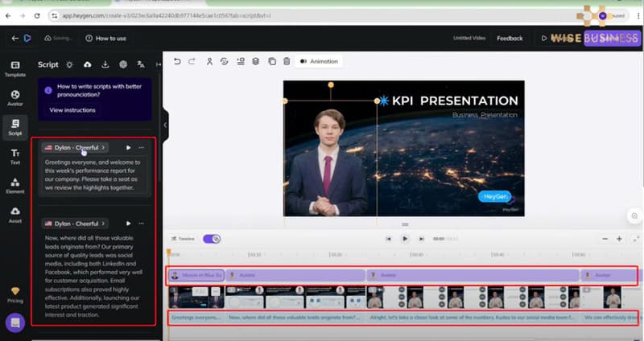Switch to the Script tab in sidebar
The image size is (644, 341).
[x=14, y=126]
